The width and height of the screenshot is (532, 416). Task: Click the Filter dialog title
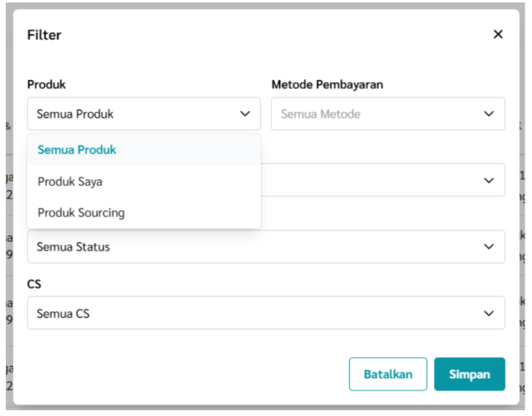[44, 35]
